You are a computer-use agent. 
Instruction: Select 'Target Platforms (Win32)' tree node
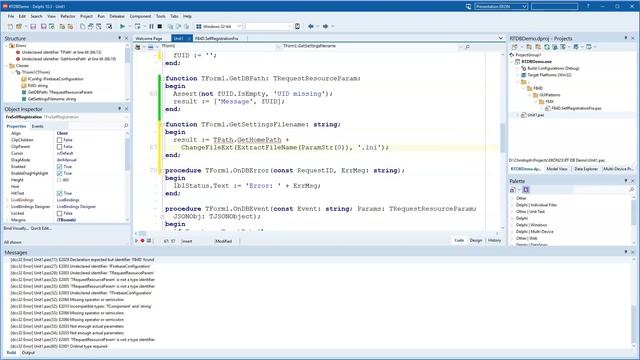tap(549, 75)
